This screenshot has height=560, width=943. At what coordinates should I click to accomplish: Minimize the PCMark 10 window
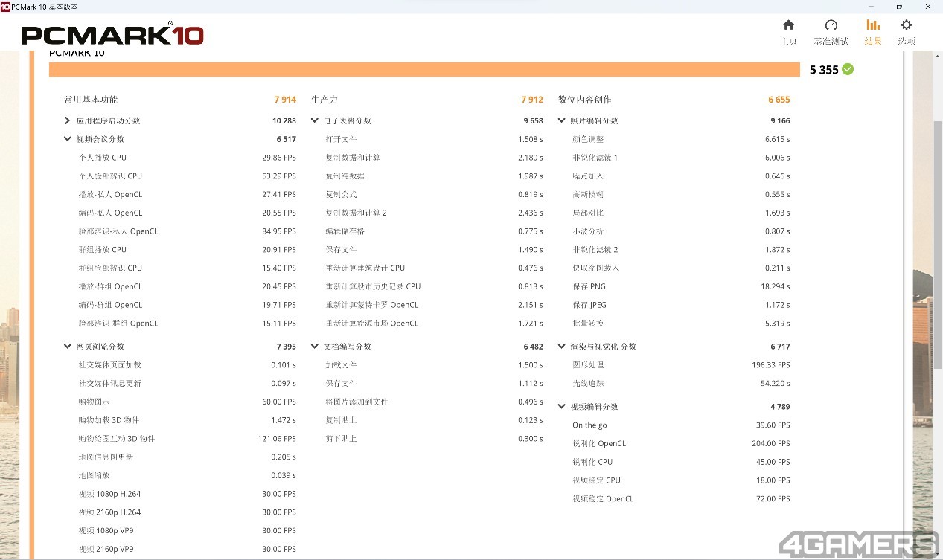pos(870,6)
